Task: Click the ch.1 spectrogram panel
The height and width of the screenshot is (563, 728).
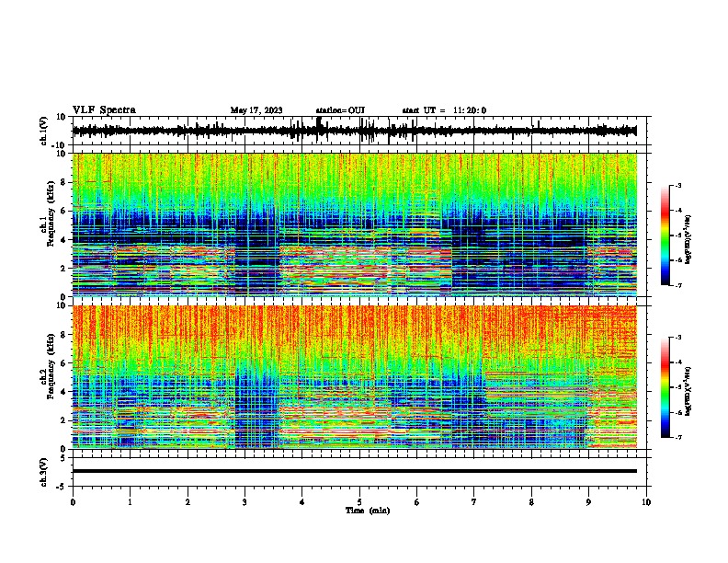Action: (355, 224)
